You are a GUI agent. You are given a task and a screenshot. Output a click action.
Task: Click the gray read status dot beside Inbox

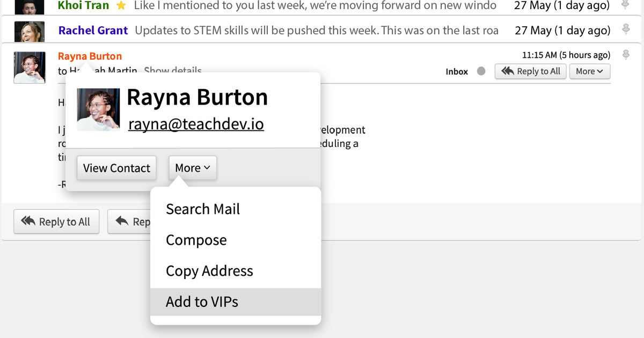[x=481, y=71]
